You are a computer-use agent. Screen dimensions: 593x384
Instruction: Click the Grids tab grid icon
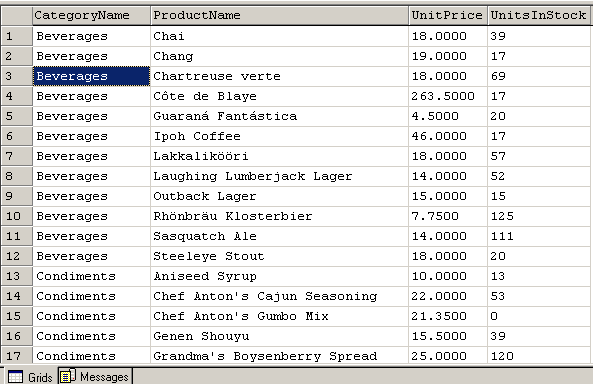coord(15,377)
